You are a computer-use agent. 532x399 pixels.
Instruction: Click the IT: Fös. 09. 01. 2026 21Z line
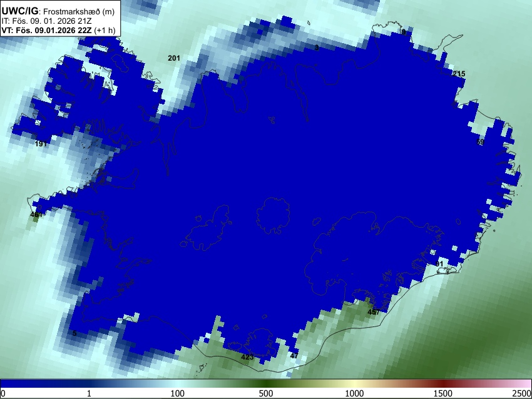pyautogui.click(x=46, y=21)
